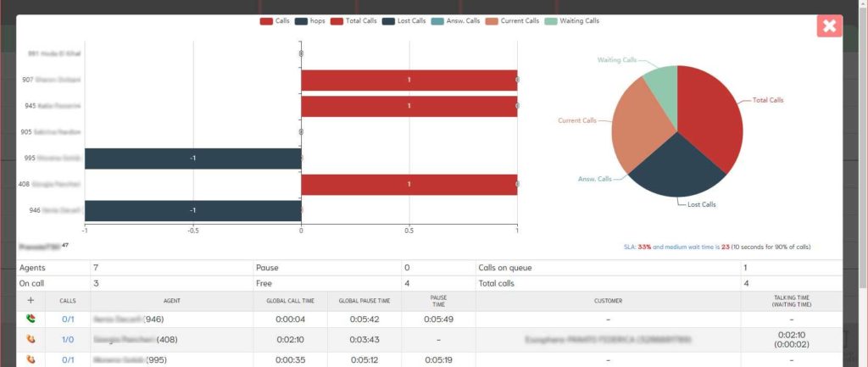Click the phone status icon for agent 995

(31, 359)
